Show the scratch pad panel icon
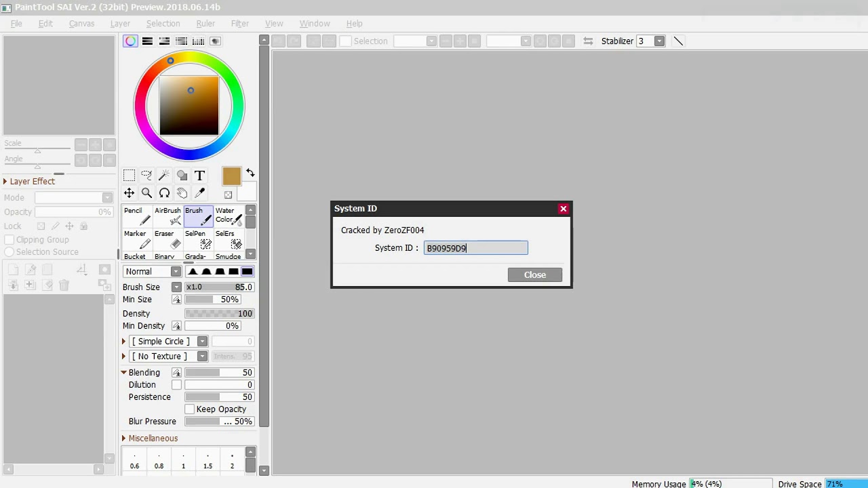This screenshot has width=868, height=488. pyautogui.click(x=215, y=41)
